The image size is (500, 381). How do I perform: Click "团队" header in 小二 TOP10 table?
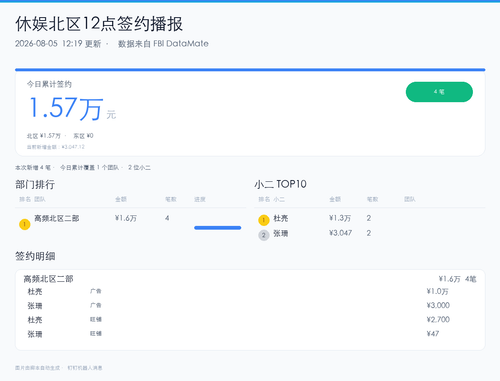(410, 199)
